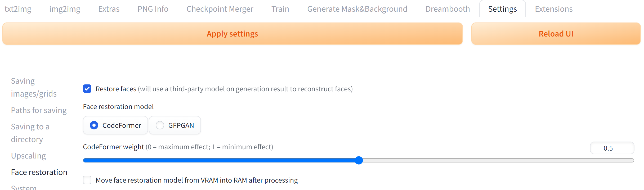Image resolution: width=644 pixels, height=190 pixels.
Task: Click the CodeFormer weight slider handle
Action: point(359,160)
